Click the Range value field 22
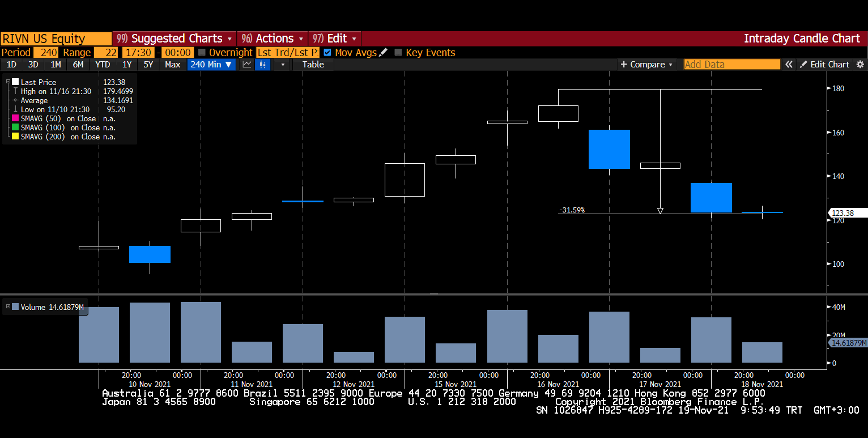This screenshot has height=438, width=868. (106, 53)
